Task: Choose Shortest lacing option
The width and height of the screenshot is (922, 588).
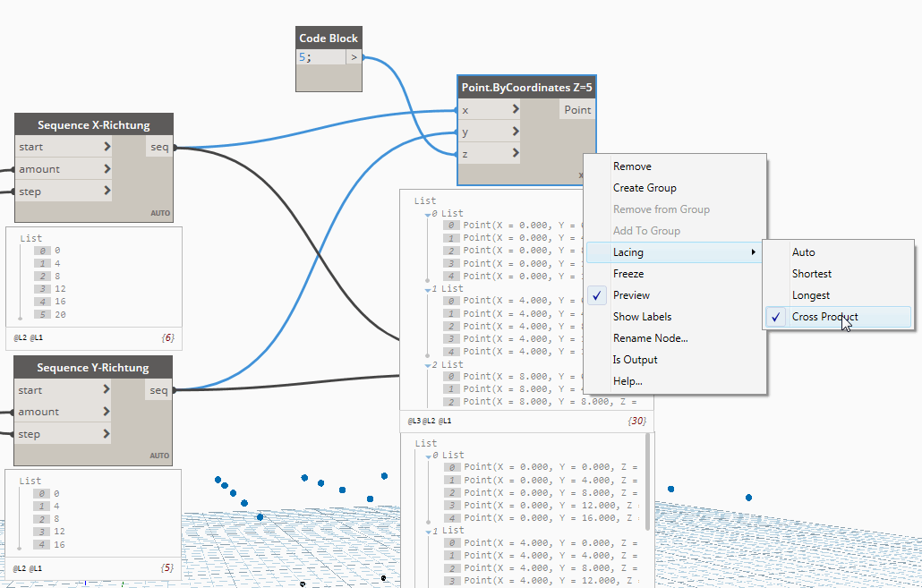Action: coord(811,274)
